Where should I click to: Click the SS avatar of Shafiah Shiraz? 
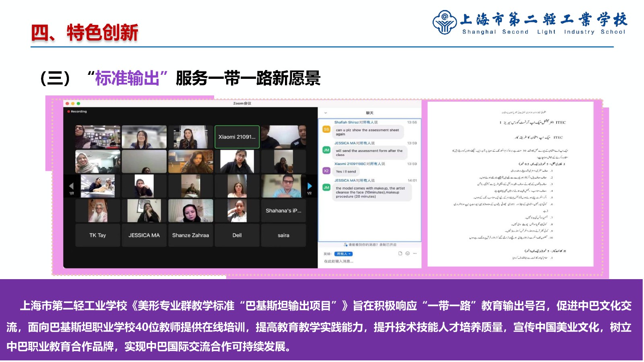pyautogui.click(x=326, y=130)
